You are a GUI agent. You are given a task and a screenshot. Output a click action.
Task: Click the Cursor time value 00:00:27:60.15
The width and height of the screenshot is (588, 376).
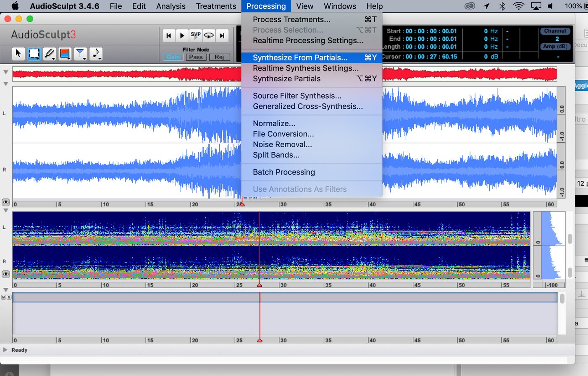pyautogui.click(x=431, y=56)
